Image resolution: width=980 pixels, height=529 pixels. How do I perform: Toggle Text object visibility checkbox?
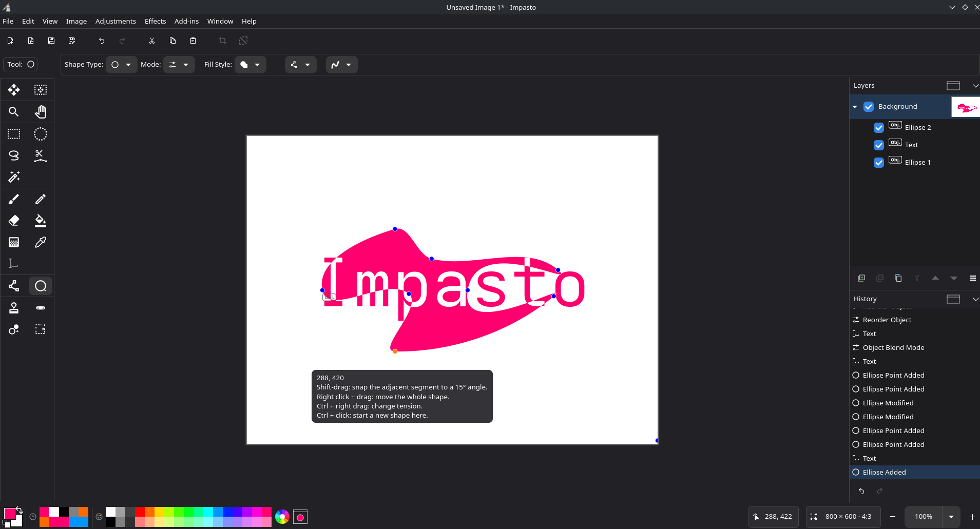click(x=879, y=145)
